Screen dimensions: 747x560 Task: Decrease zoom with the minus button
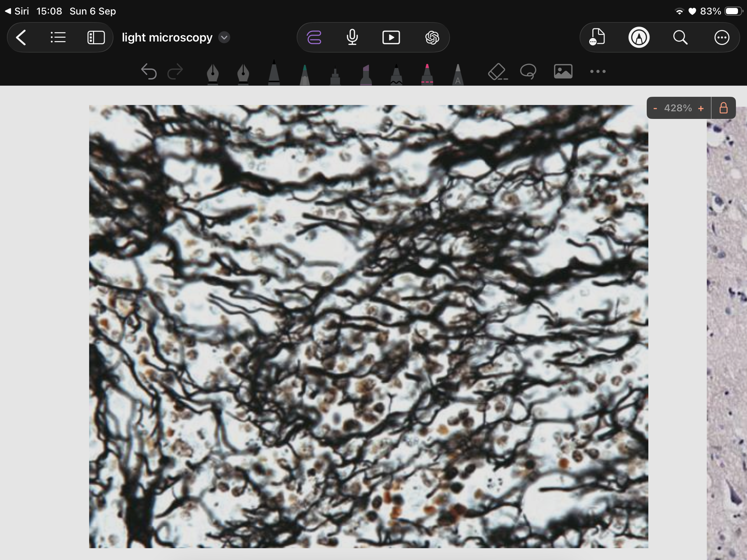tap(655, 109)
